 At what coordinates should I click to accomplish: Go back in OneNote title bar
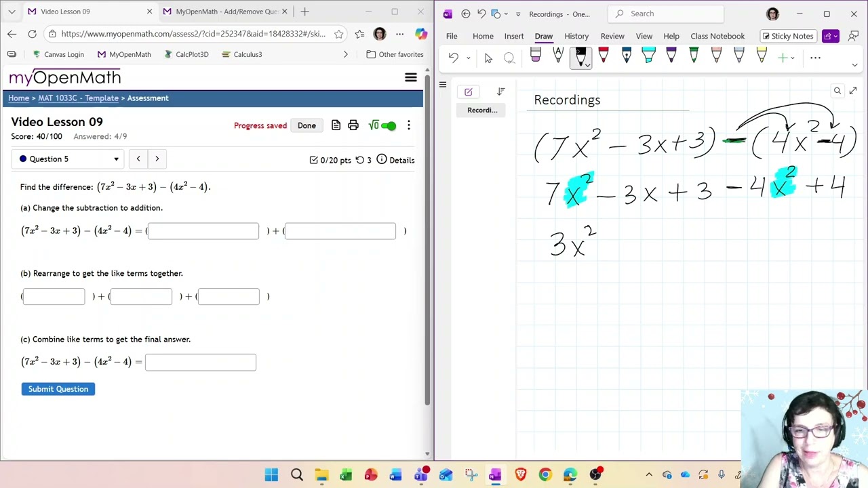click(x=465, y=14)
